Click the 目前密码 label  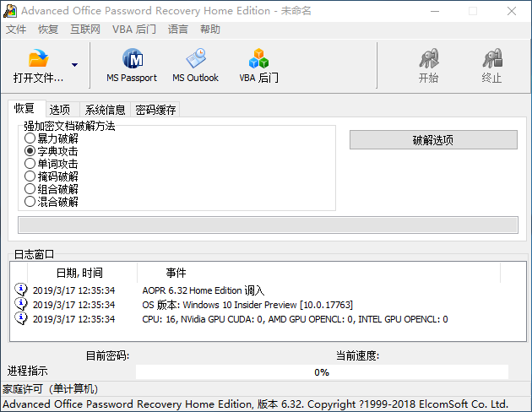point(107,355)
